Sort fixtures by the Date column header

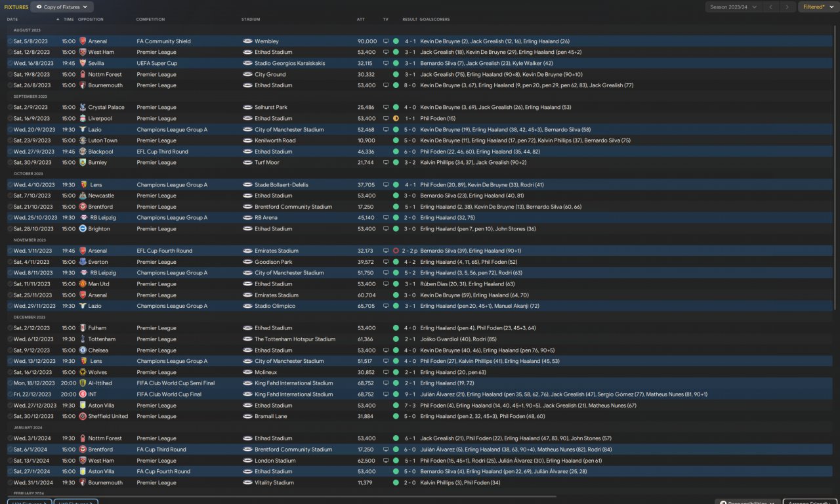[12, 20]
